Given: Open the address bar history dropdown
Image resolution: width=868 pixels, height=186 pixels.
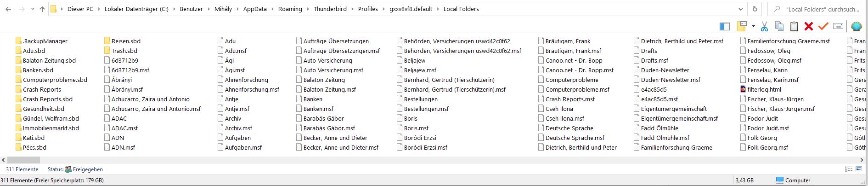Looking at the screenshot, I should [740, 9].
